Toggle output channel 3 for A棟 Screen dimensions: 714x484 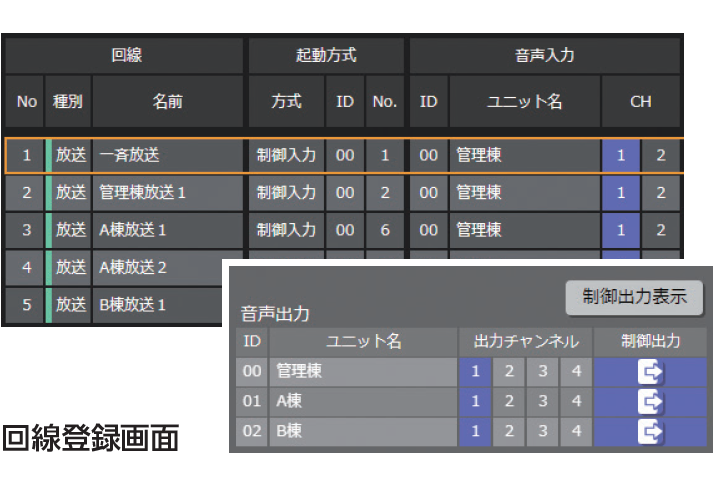point(543,402)
